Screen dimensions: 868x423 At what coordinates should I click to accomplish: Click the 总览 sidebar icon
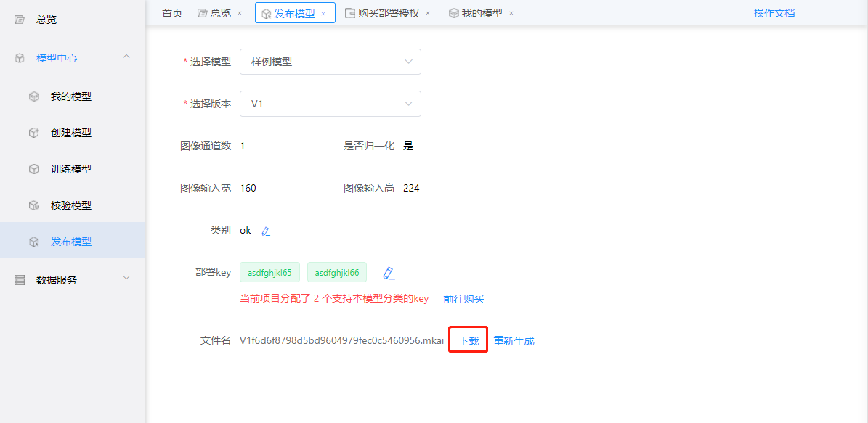[20, 20]
